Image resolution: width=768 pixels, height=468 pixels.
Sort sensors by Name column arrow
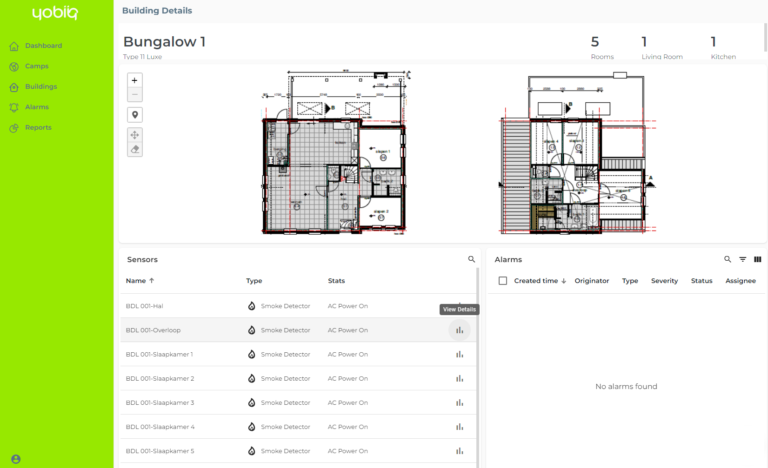point(152,281)
